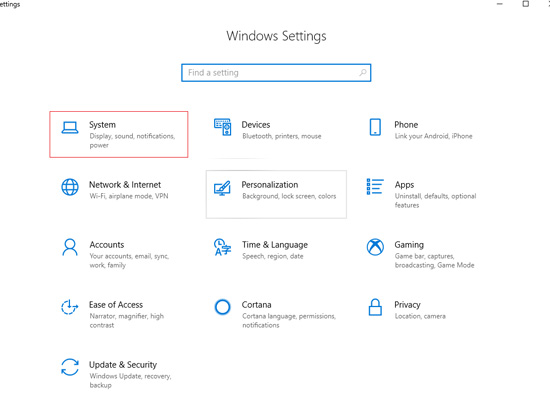The width and height of the screenshot is (550, 400).
Task: Select the Phone icon
Action: coord(375,127)
